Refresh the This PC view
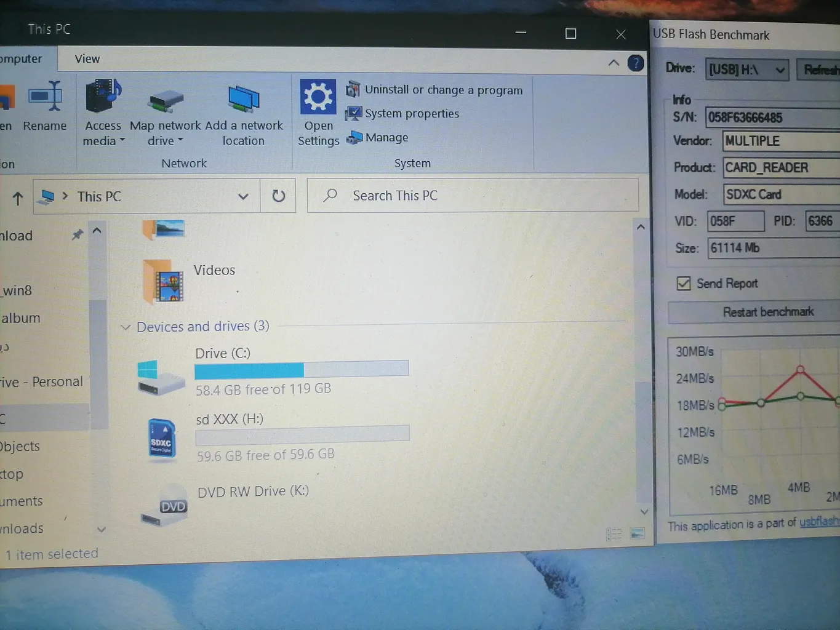The height and width of the screenshot is (630, 840). (x=278, y=196)
